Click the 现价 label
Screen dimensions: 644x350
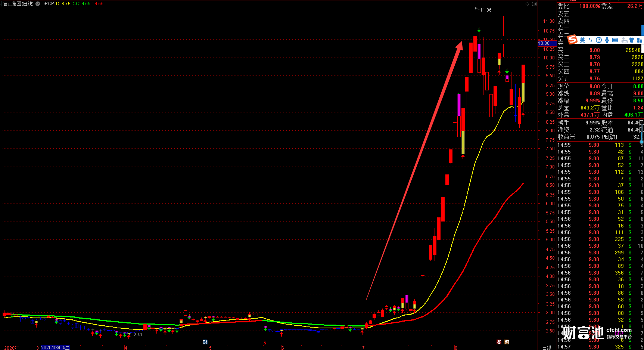pyautogui.click(x=563, y=86)
